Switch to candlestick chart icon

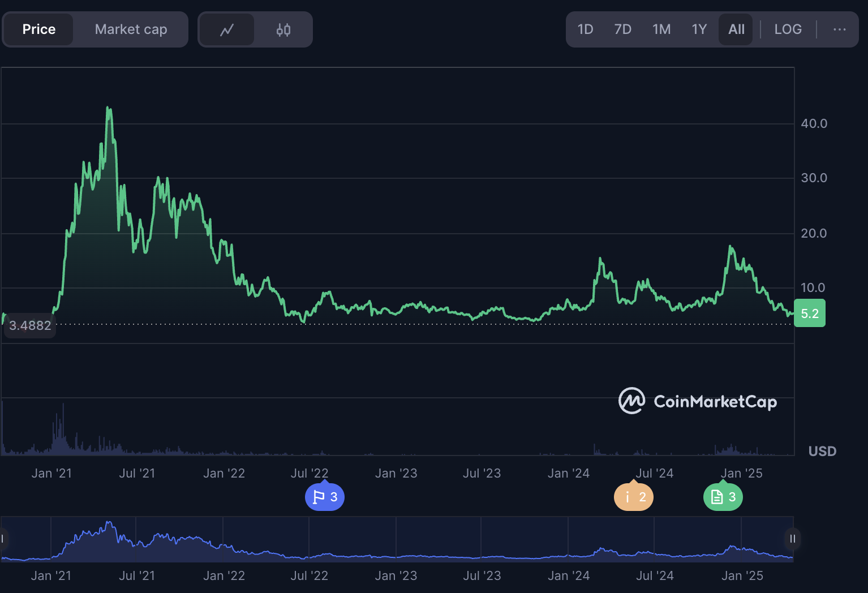[283, 29]
